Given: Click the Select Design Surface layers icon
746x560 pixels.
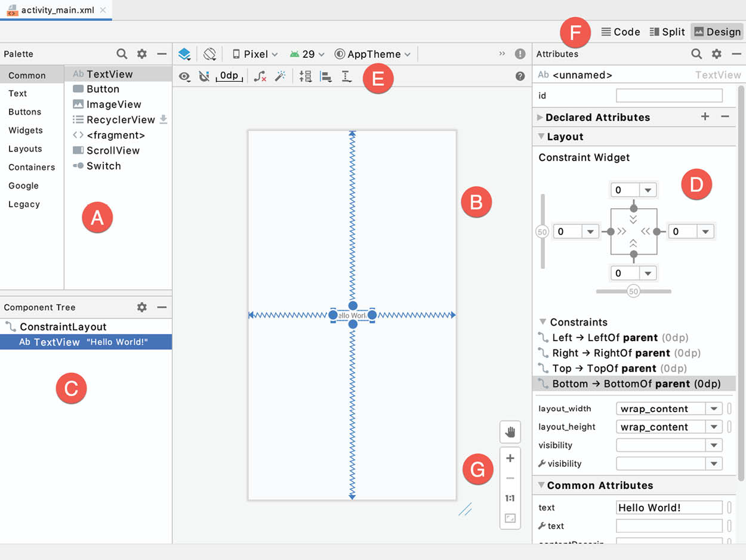Looking at the screenshot, I should [184, 54].
